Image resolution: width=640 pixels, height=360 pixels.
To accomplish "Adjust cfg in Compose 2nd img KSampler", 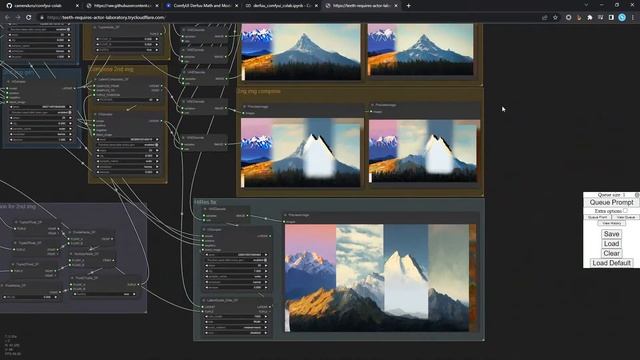I will coord(127,156).
